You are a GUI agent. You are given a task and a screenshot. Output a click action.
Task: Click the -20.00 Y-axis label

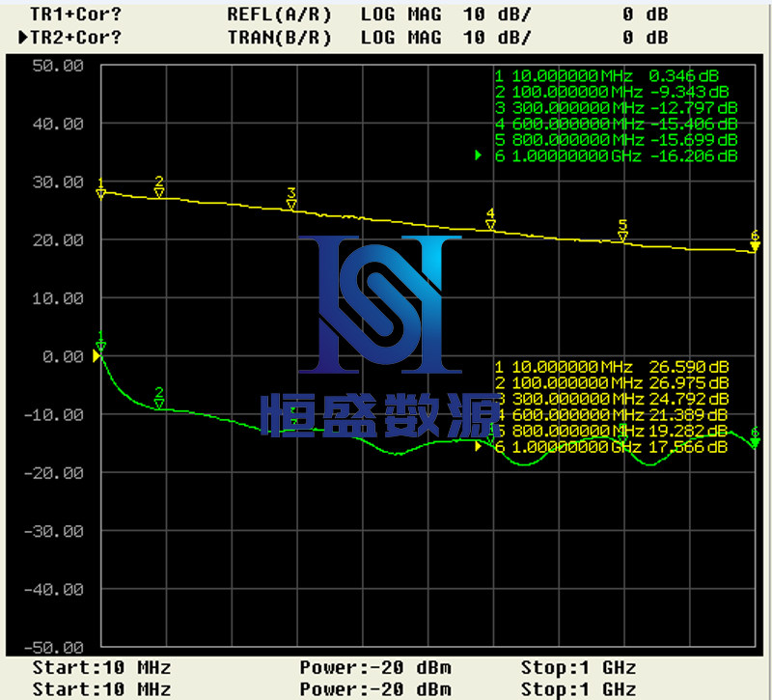point(54,473)
